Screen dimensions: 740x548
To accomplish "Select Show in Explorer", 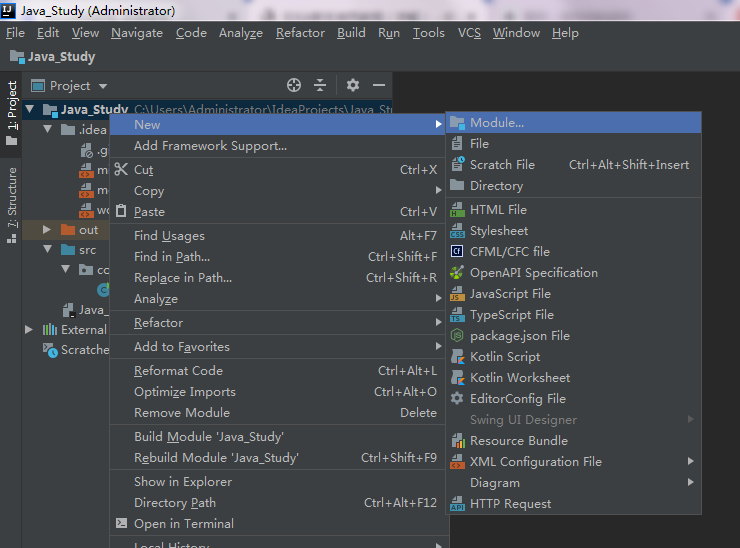I will 279,481.
